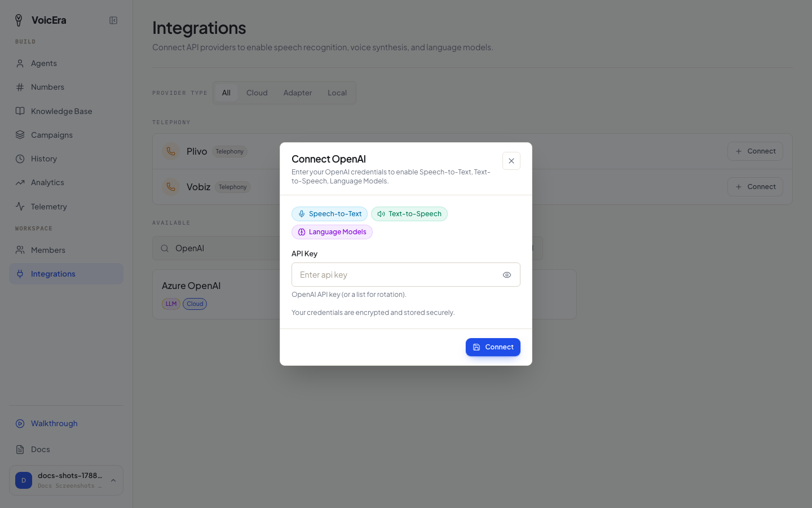Click the VoicEra logo icon
This screenshot has width=812, height=508.
coord(19,20)
